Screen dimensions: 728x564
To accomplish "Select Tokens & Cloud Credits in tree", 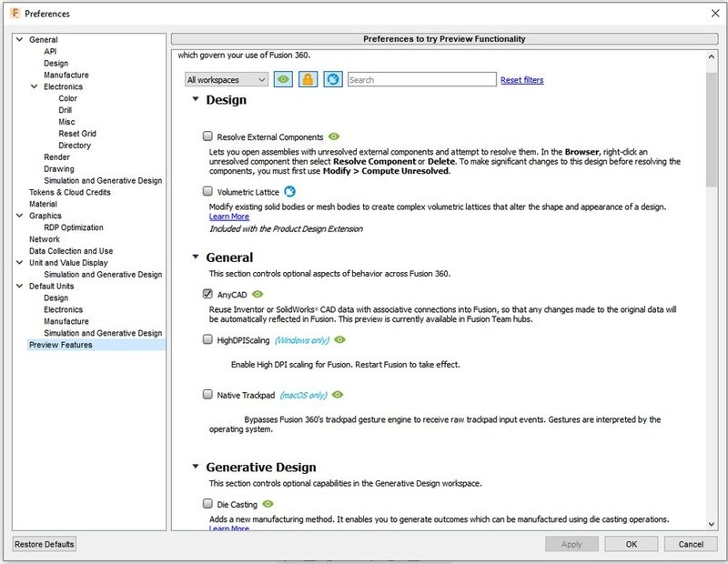I will pyautogui.click(x=70, y=193).
